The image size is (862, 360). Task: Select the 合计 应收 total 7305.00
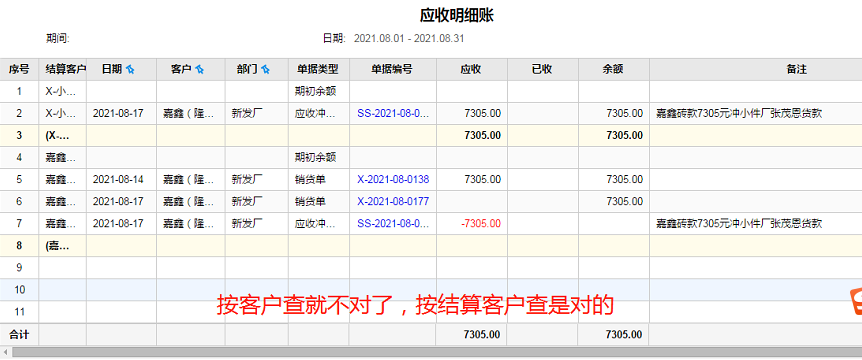tap(482, 334)
